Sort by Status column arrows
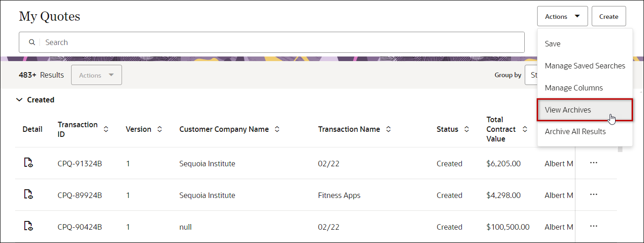This screenshot has width=644, height=243. (466, 130)
